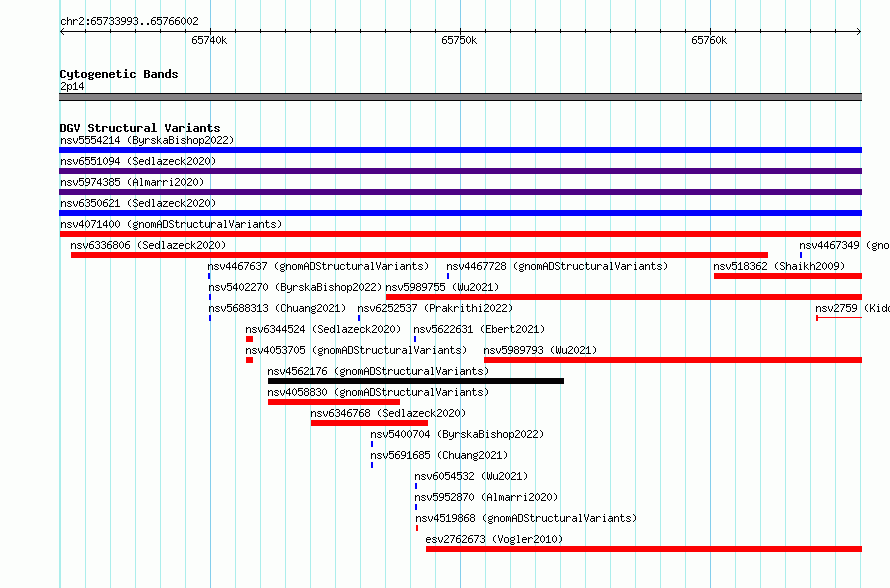Open nsv5400704 (ByrskaBishop2022) label
The height and width of the screenshot is (588, 890).
[x=457, y=434]
